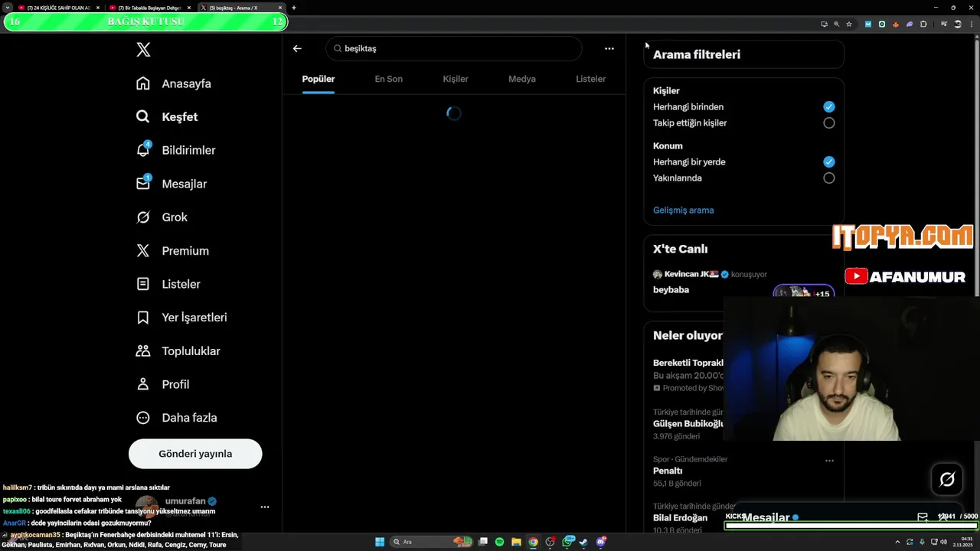The image size is (980, 551).
Task: Open Gelişmiş arama link
Action: tap(683, 210)
